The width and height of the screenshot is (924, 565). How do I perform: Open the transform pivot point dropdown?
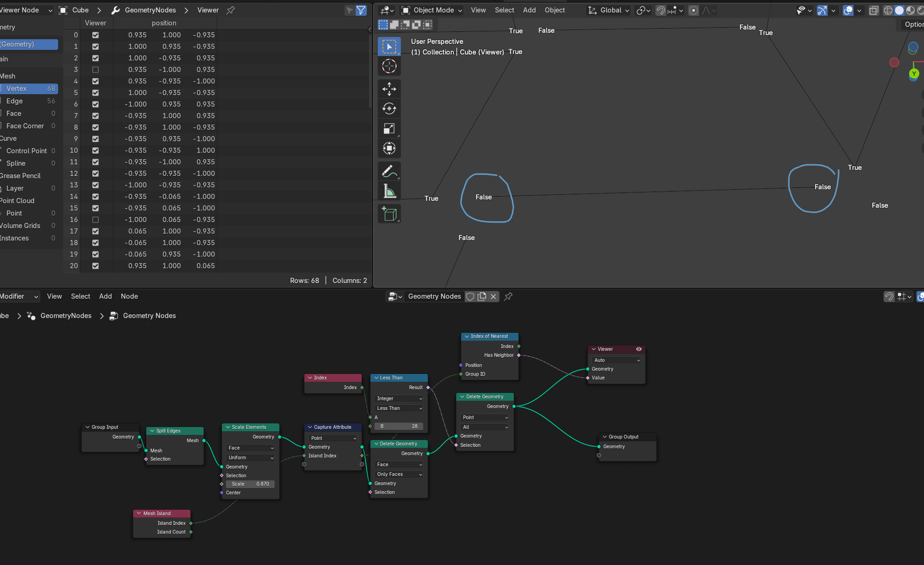pyautogui.click(x=643, y=10)
